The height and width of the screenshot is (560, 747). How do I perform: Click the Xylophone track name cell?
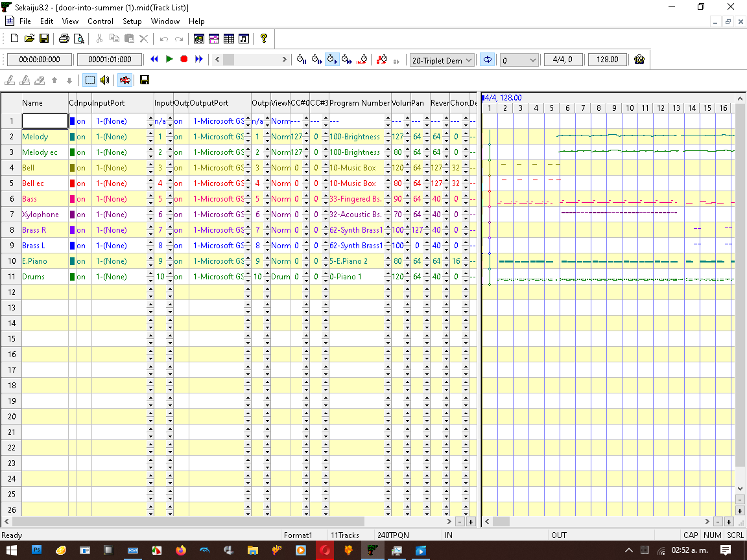click(x=44, y=215)
